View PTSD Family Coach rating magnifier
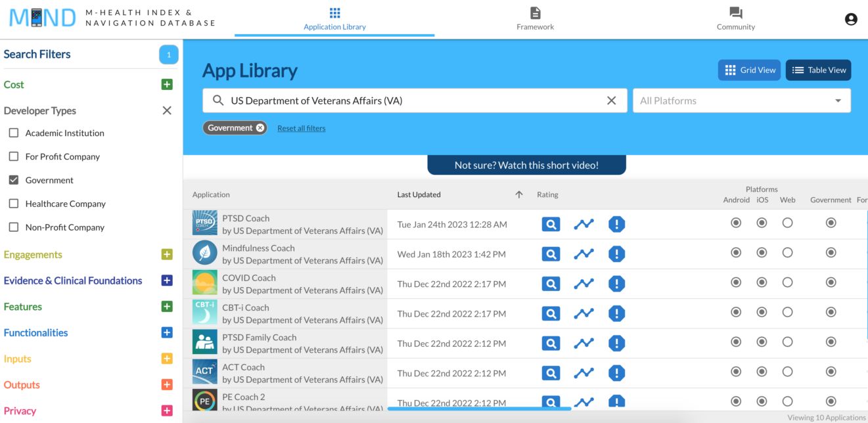This screenshot has height=423, width=868. tap(551, 344)
